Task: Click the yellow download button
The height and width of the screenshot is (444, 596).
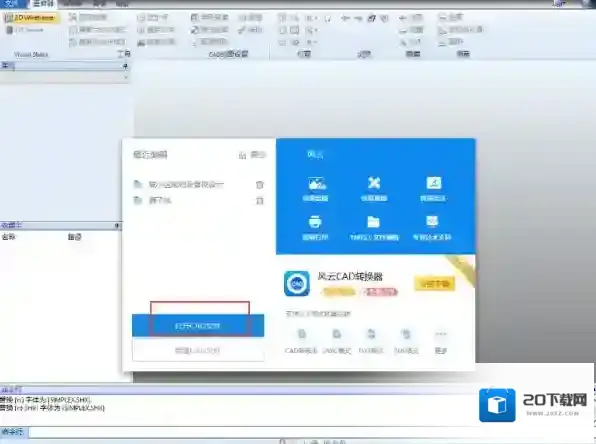Action: [434, 284]
